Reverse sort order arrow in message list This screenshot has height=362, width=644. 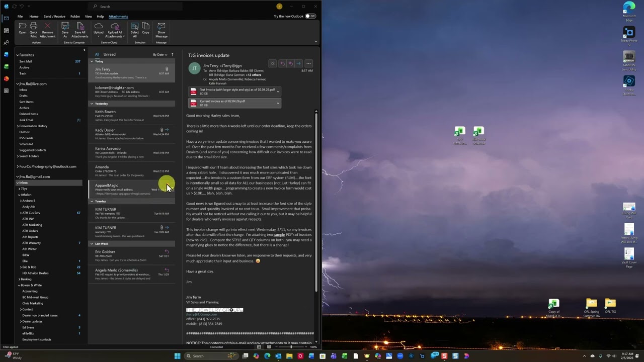[172, 54]
